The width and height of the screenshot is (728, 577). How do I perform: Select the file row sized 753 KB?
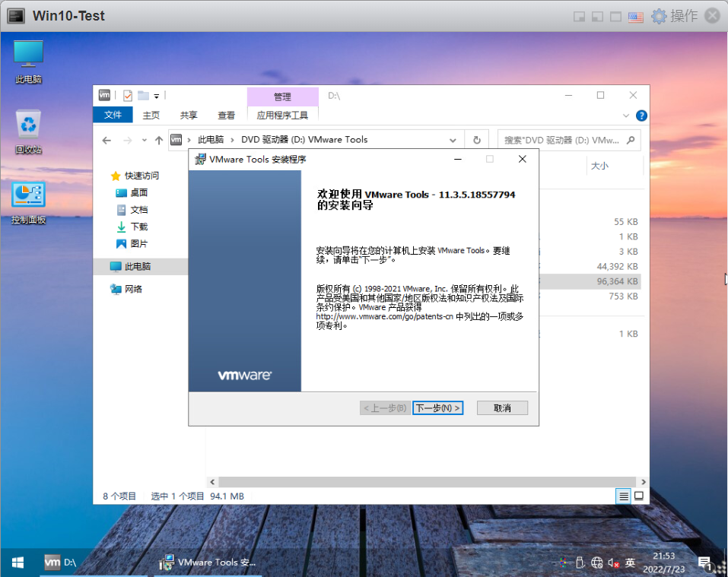point(590,296)
